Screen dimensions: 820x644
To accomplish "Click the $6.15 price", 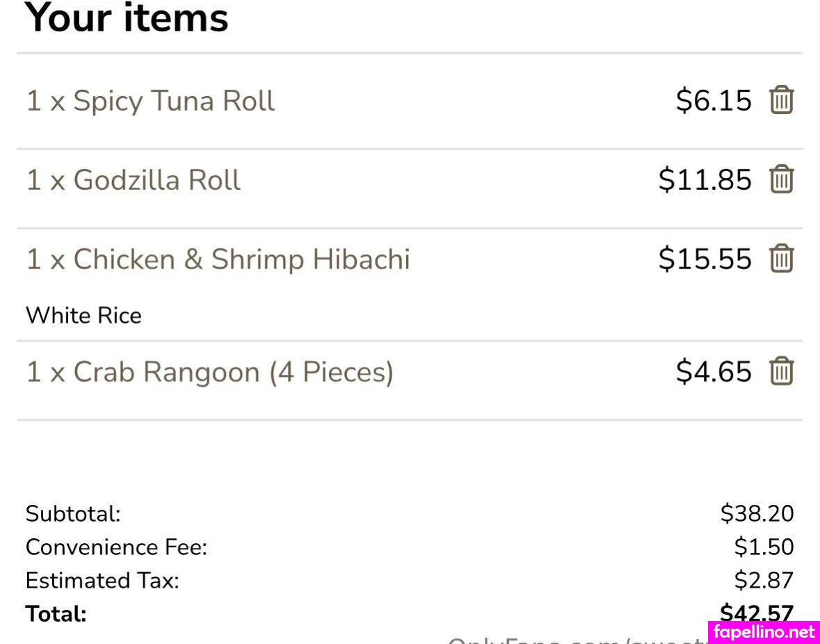I will [714, 101].
